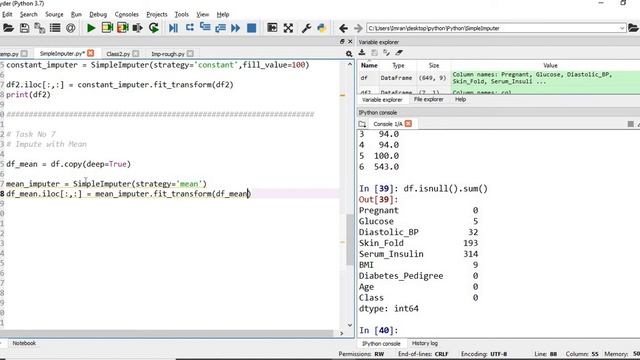Switch to Class2.py editor tab

(x=118, y=54)
